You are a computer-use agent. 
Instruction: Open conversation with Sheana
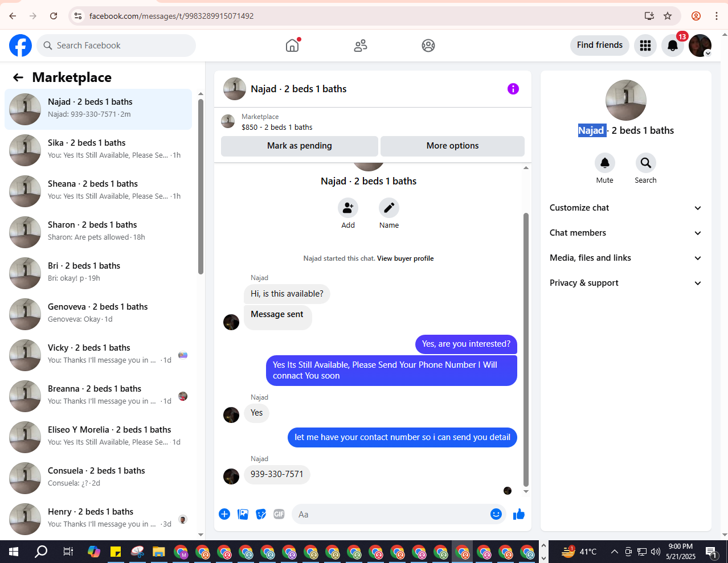[x=99, y=191]
